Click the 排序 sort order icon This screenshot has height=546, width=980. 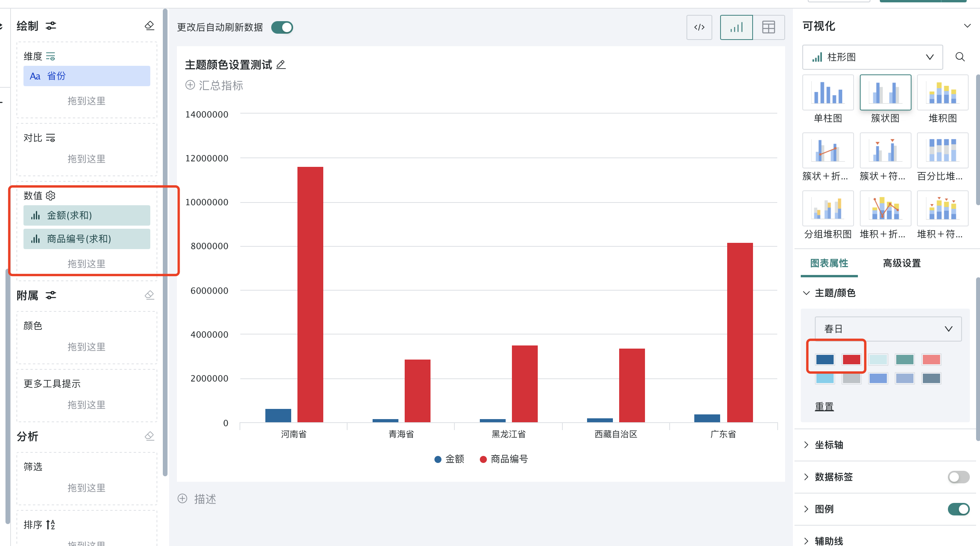[50, 524]
